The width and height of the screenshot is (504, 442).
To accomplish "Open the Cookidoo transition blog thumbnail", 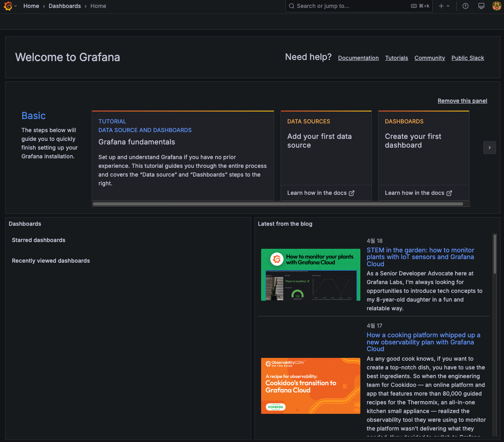I will click(x=311, y=386).
